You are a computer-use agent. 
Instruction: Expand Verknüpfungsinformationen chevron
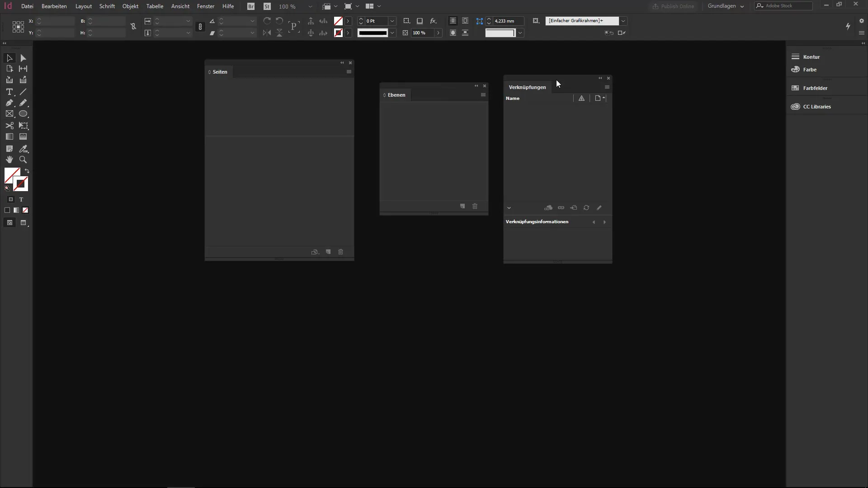(509, 208)
